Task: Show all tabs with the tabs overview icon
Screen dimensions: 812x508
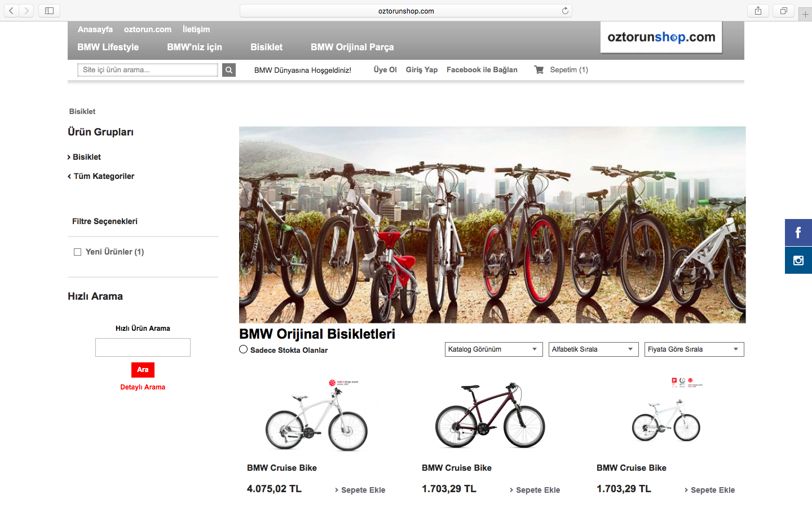Action: tap(784, 11)
